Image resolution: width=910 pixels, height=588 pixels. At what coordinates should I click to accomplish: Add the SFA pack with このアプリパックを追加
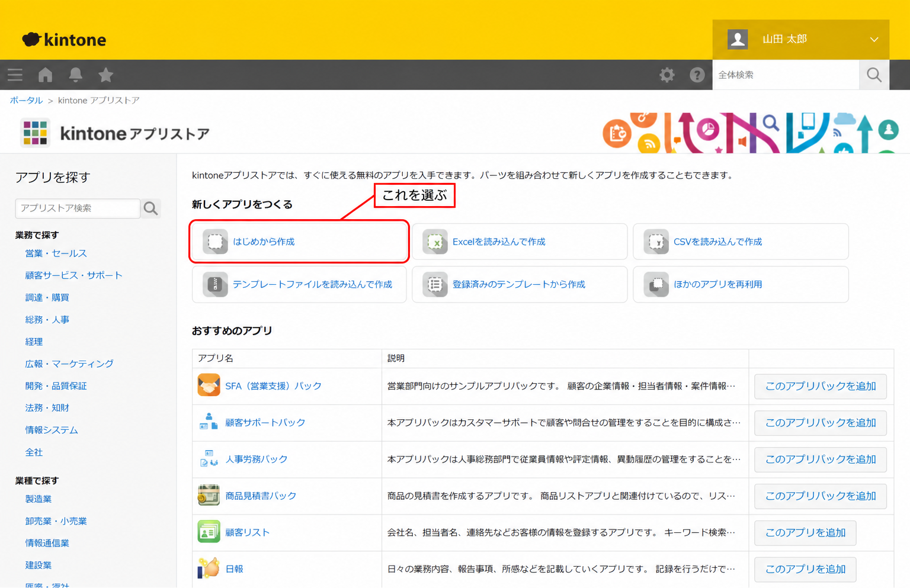(821, 386)
